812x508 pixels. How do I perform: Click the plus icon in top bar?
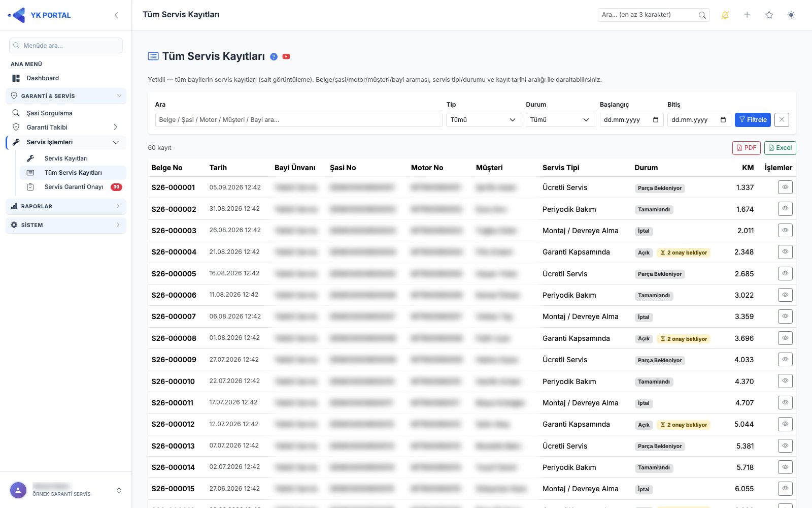click(x=747, y=15)
